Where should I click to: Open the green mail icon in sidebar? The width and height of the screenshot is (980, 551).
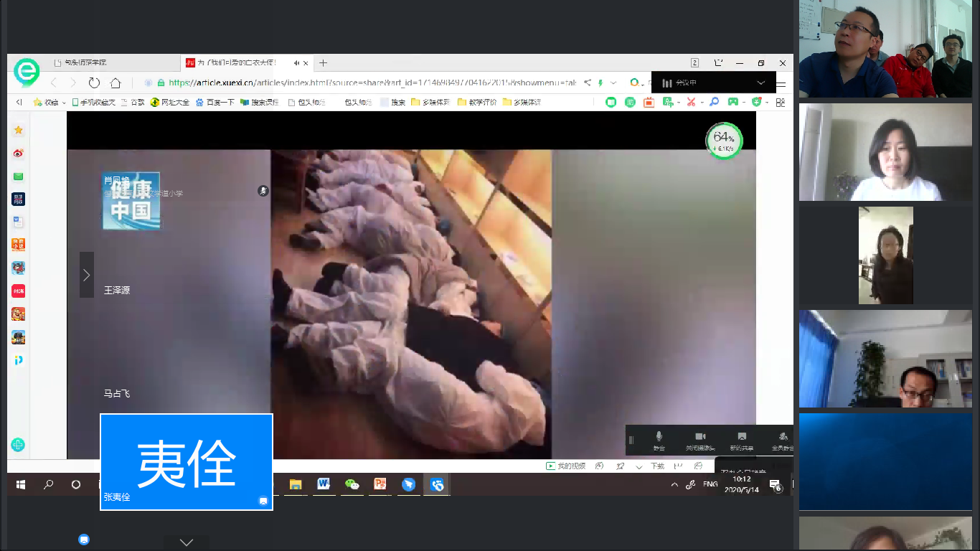(x=18, y=176)
